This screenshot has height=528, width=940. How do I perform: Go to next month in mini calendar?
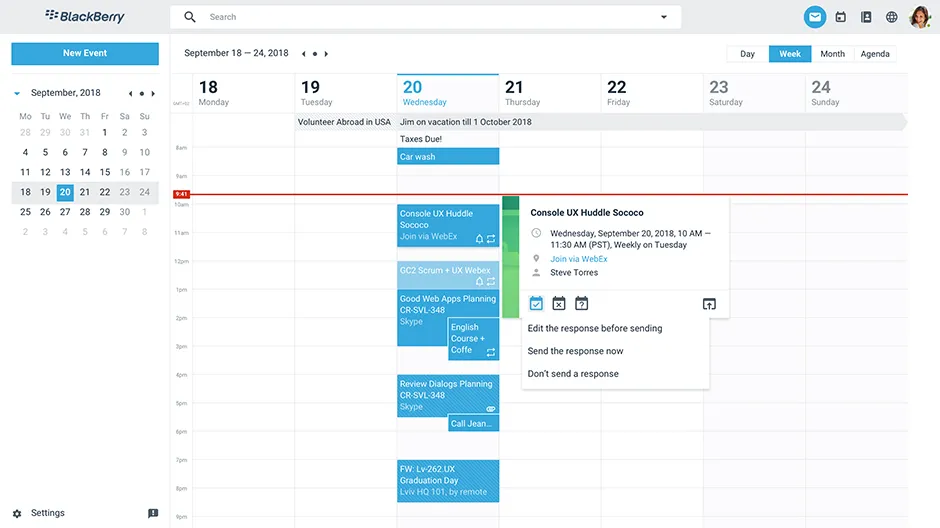[153, 93]
